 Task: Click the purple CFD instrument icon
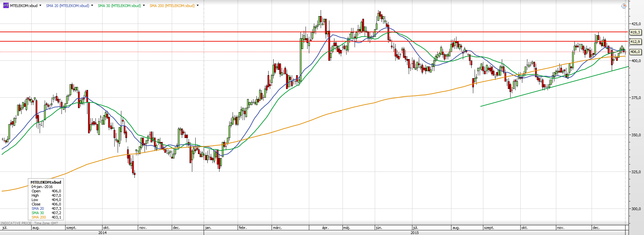(6, 5)
